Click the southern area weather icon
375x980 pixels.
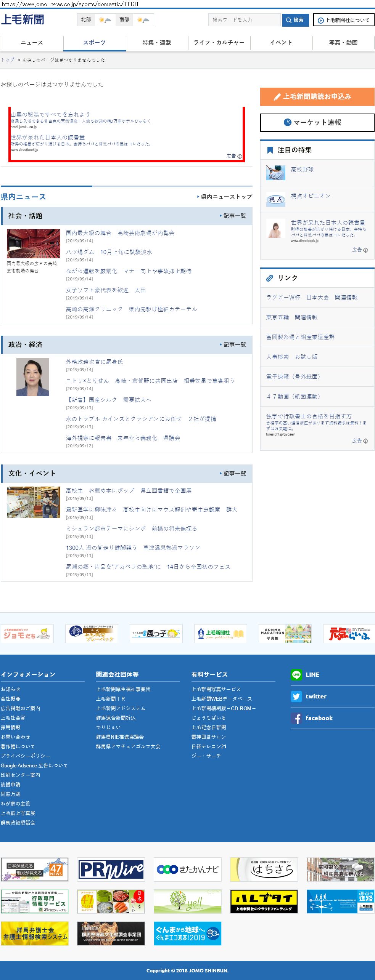[143, 20]
